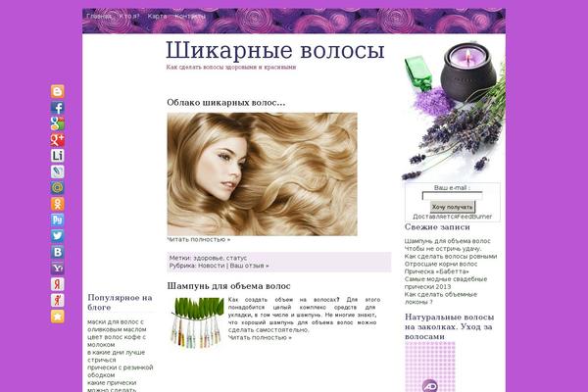This screenshot has height=392, width=588.
Task: Share on Google+ icon
Action: click(58, 140)
